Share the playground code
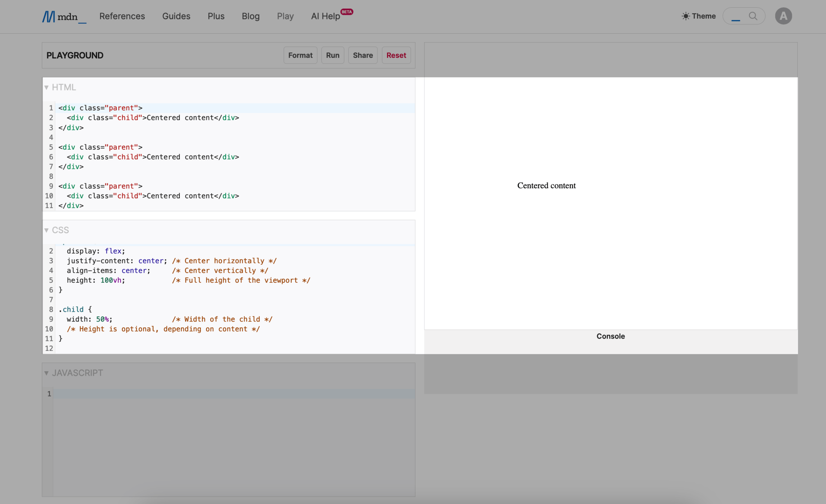The image size is (826, 504). [x=363, y=55]
